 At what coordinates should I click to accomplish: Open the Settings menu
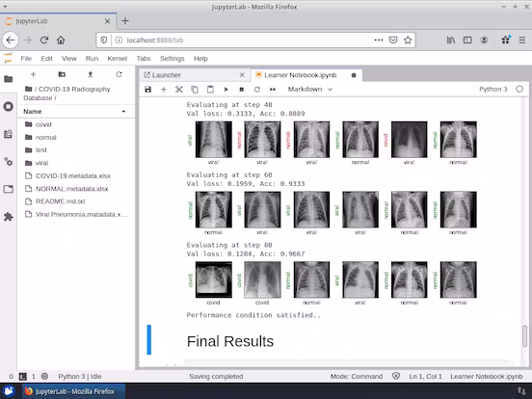pos(172,59)
